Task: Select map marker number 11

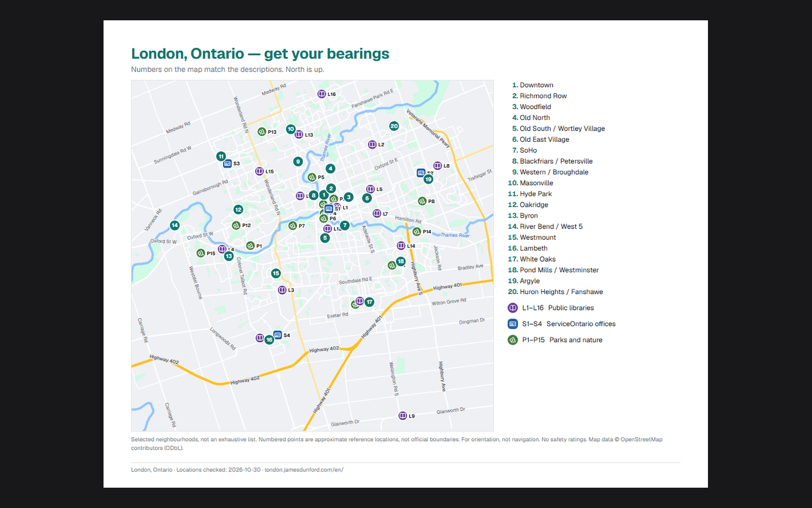Action: (221, 156)
